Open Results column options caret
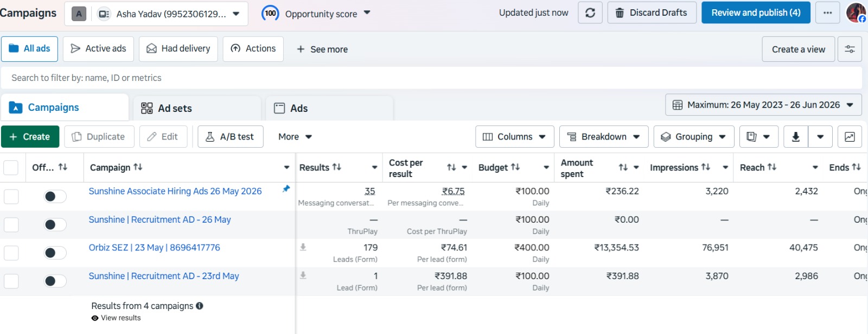The image size is (868, 334). (x=374, y=167)
